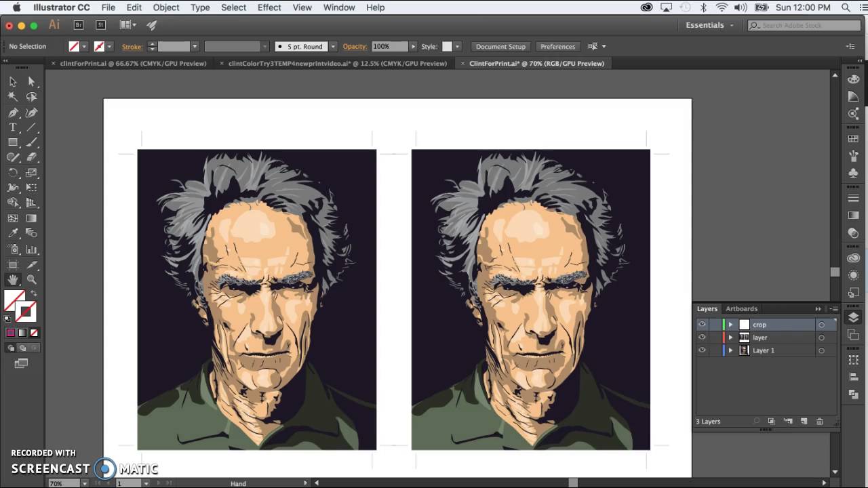Open stroke weight dropdown arrow
The height and width of the screenshot is (488, 868).
[195, 47]
